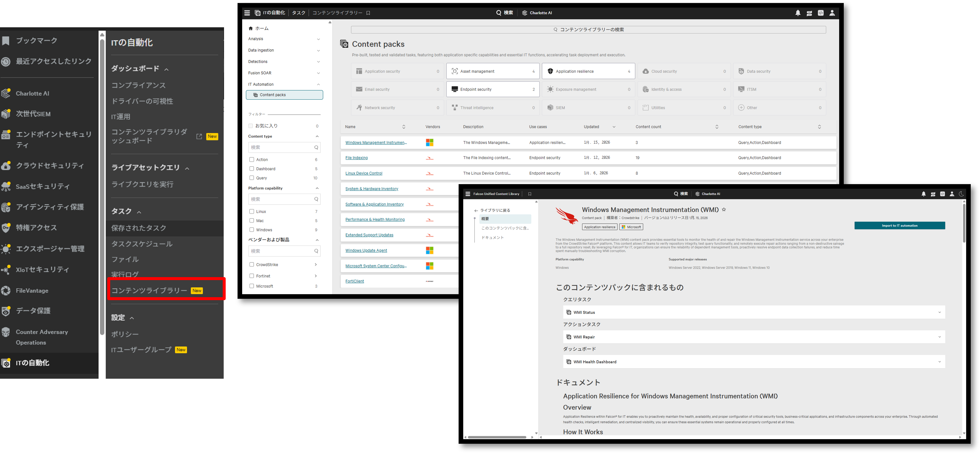Click the favorite star beside the WMI title
This screenshot has height=453, width=980.
click(x=724, y=209)
